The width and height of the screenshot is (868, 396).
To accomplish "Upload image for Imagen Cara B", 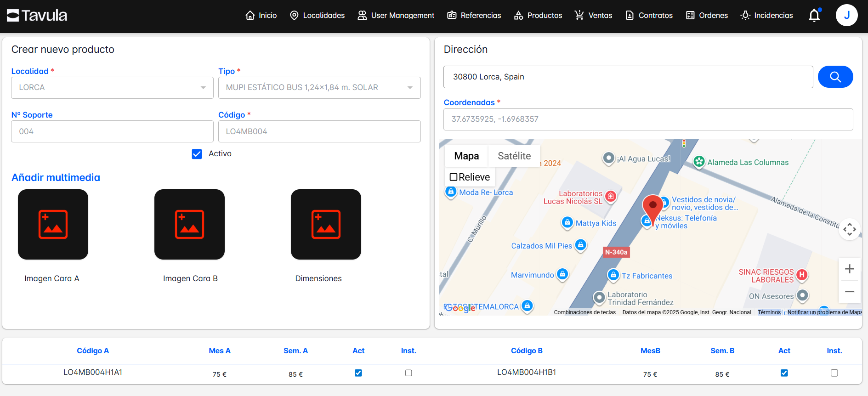I will 189,225.
